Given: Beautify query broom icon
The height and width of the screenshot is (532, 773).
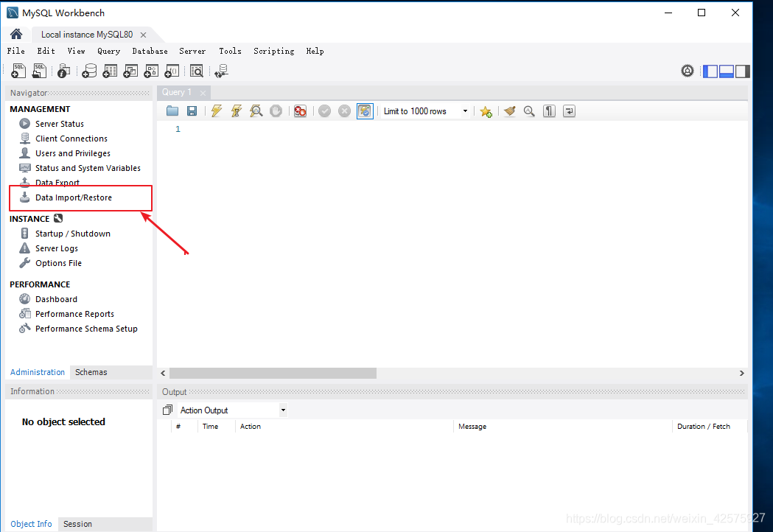Looking at the screenshot, I should click(510, 111).
